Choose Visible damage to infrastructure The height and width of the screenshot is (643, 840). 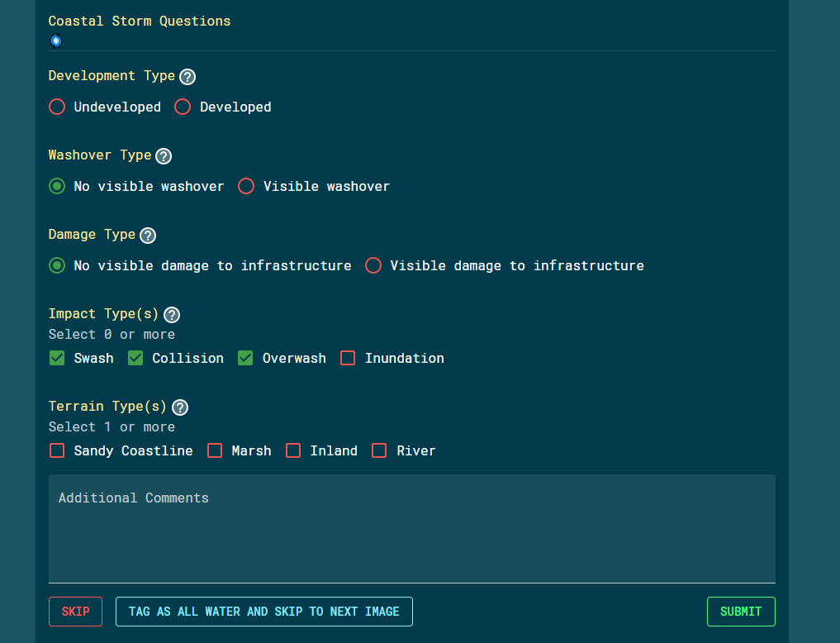373,265
